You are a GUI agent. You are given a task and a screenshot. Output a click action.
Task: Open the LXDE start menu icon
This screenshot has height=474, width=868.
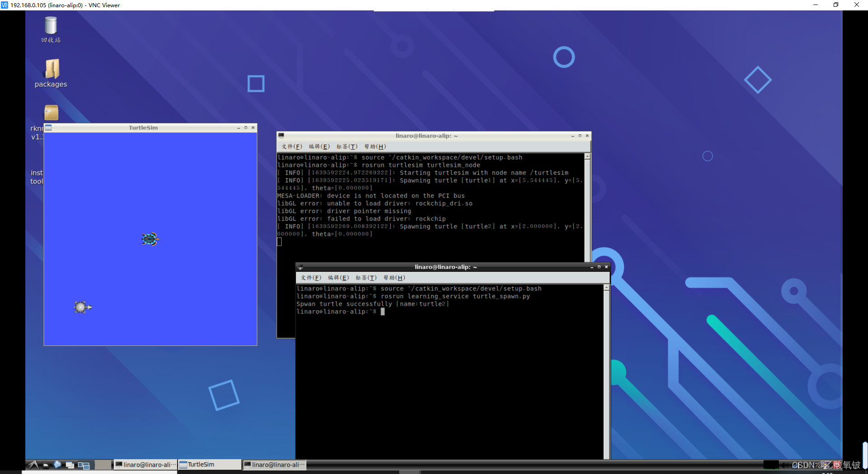33,465
